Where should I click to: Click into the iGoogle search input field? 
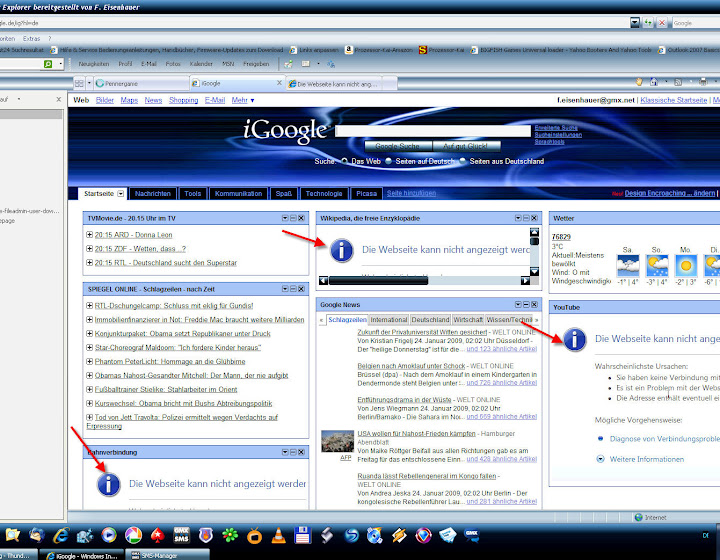[x=433, y=131]
